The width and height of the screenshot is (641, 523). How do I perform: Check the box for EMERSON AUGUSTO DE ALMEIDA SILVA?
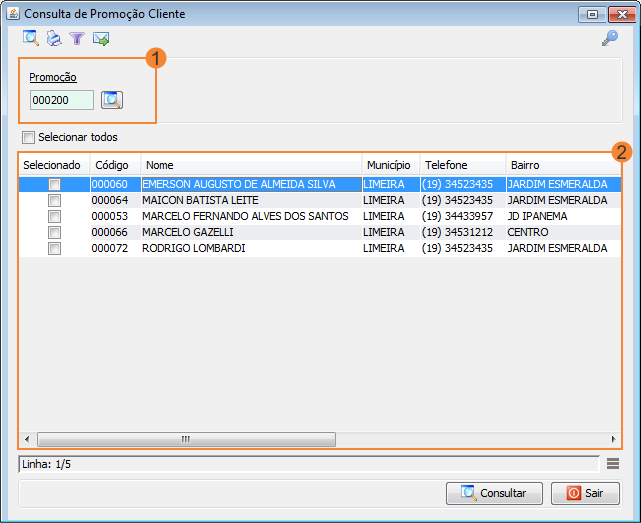pos(54,184)
